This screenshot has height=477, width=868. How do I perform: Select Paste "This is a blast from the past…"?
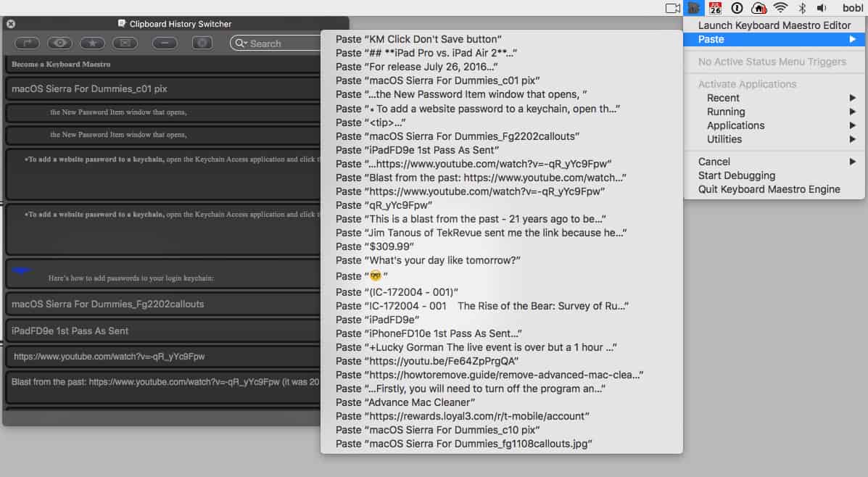pyautogui.click(x=501, y=219)
